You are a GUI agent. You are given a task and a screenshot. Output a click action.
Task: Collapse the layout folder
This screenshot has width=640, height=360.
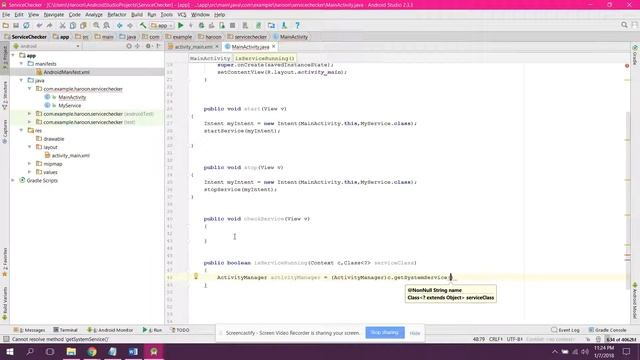(29, 147)
